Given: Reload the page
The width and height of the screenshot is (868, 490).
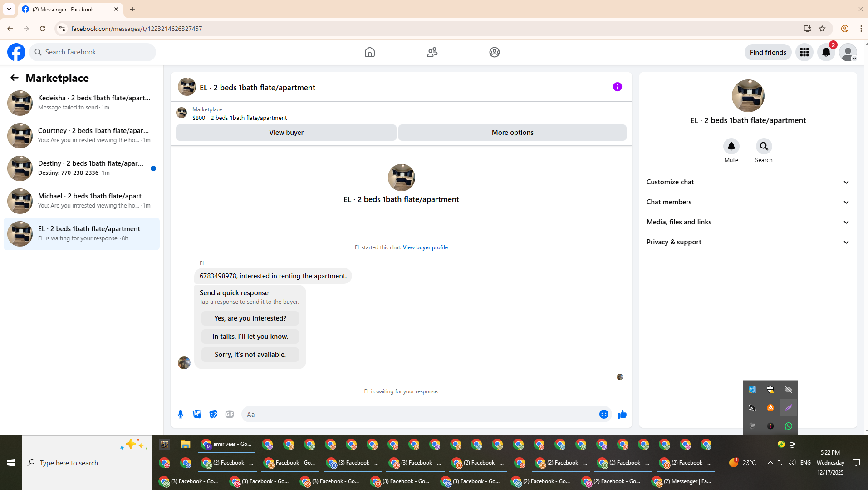Looking at the screenshot, I should 43,29.
